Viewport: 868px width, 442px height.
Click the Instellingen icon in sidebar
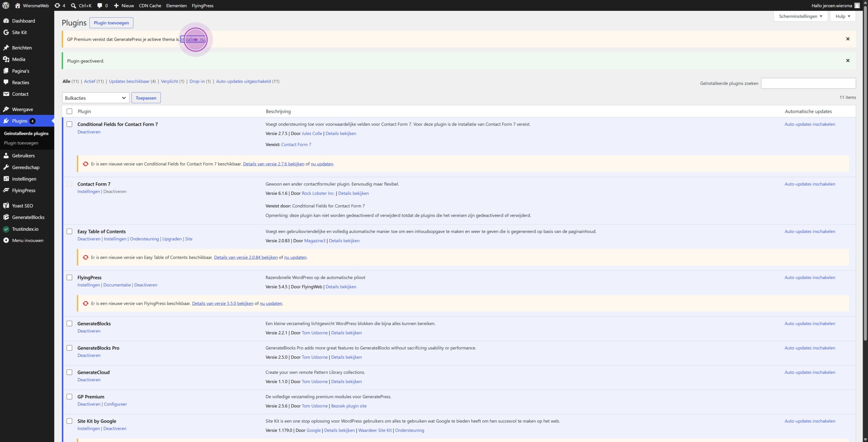click(x=6, y=178)
